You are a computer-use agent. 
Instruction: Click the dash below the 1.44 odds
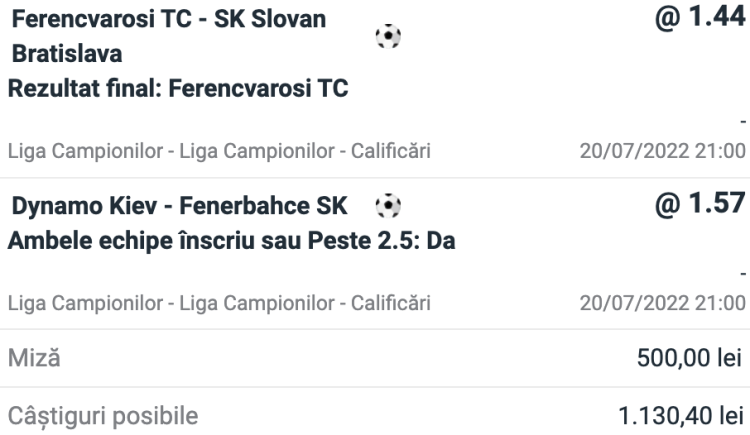(x=742, y=122)
